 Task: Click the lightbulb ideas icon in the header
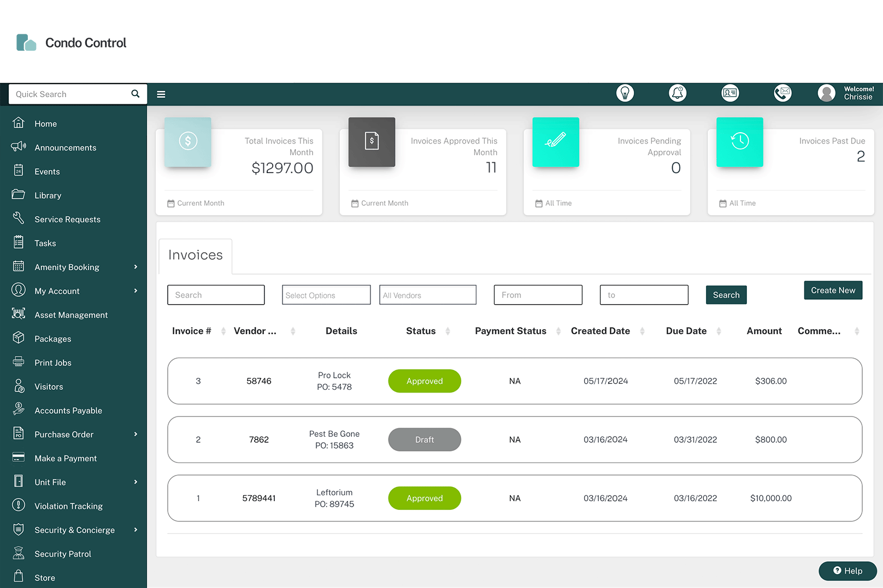[x=625, y=93]
